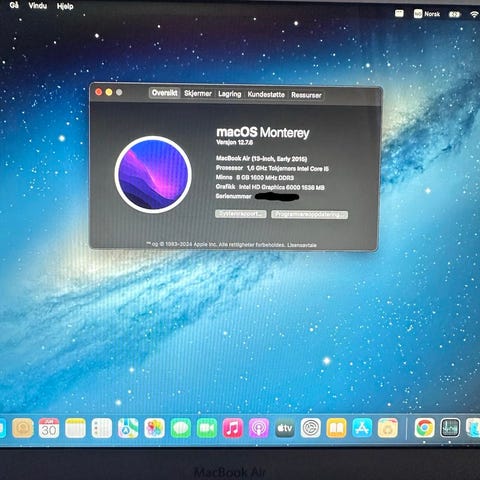Open the Norsk input source menu
Screen dimensions: 480x480
427,14
